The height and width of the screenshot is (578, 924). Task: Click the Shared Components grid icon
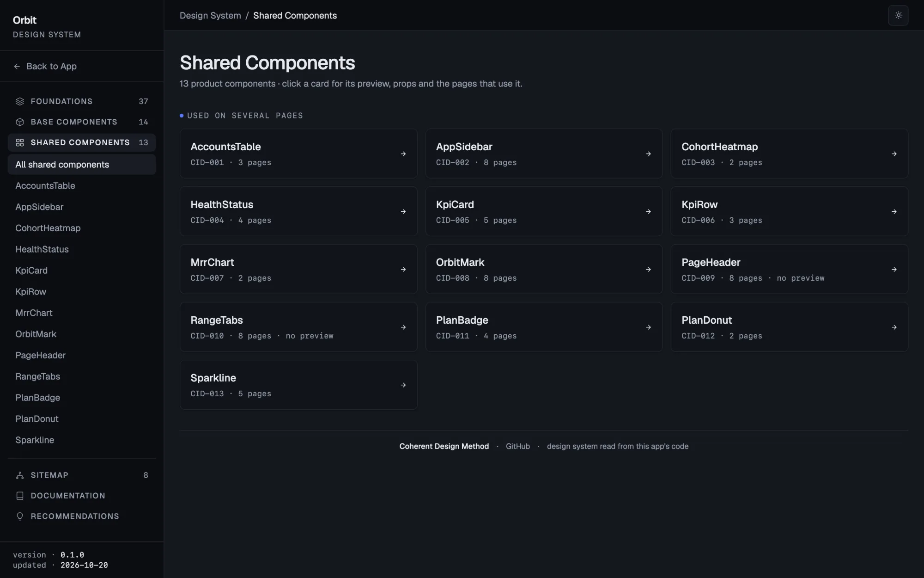click(20, 142)
